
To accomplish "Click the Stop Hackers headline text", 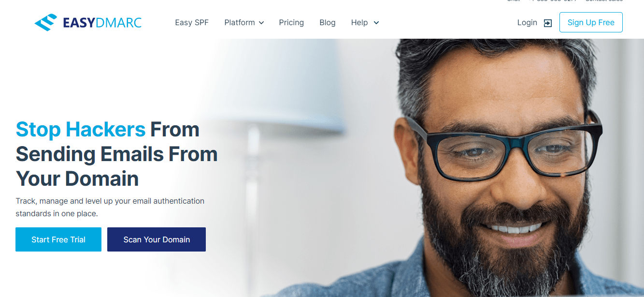I will [81, 130].
